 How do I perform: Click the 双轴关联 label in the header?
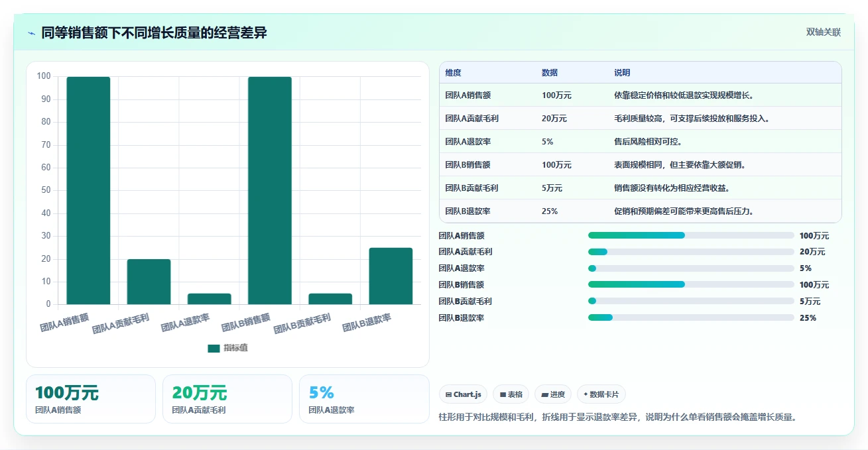coord(824,32)
